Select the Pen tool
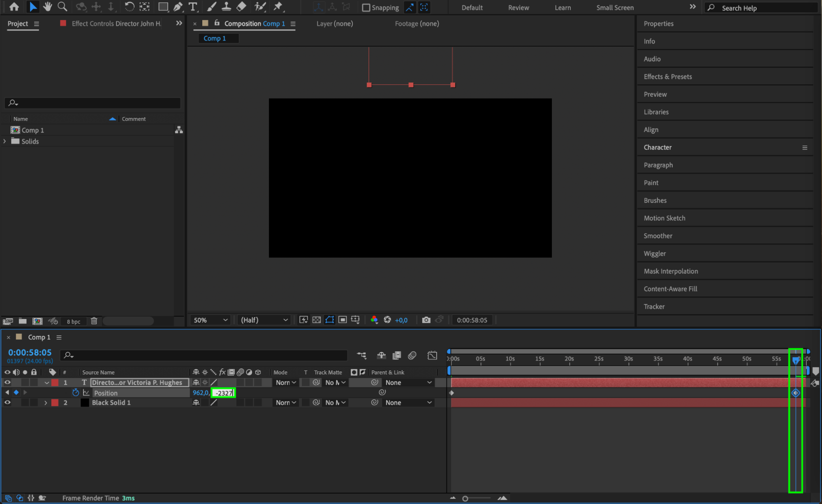This screenshot has height=504, width=822. pos(178,7)
